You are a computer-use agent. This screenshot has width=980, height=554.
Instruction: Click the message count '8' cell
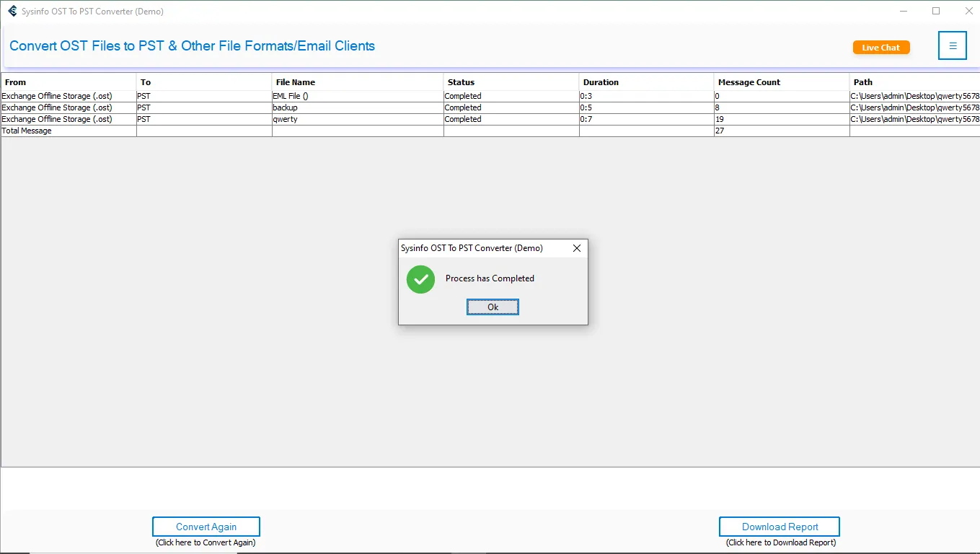tap(782, 107)
